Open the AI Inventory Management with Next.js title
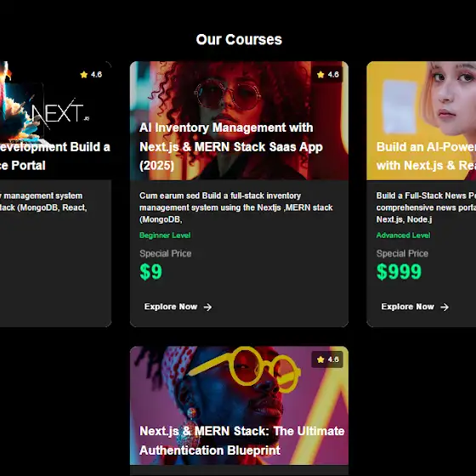 230,146
